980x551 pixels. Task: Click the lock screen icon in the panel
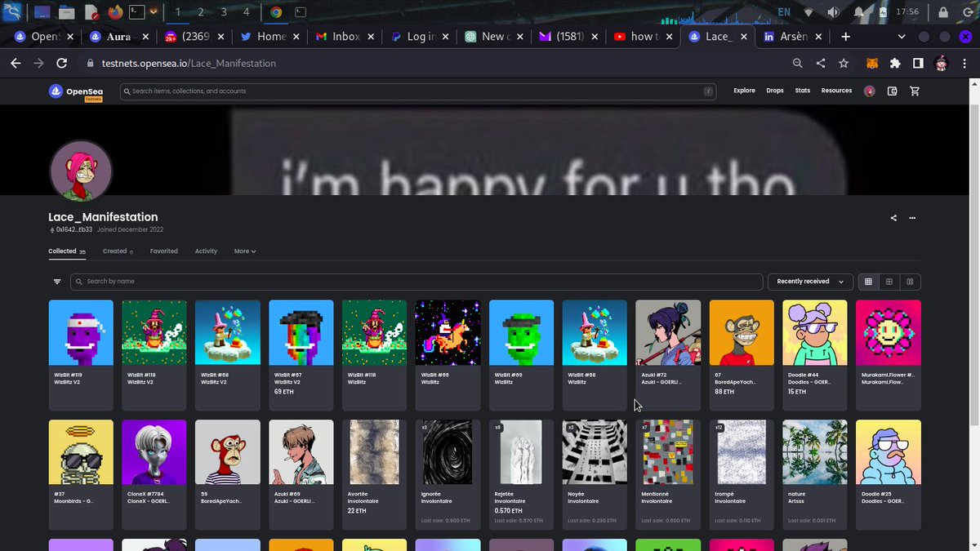click(x=942, y=12)
